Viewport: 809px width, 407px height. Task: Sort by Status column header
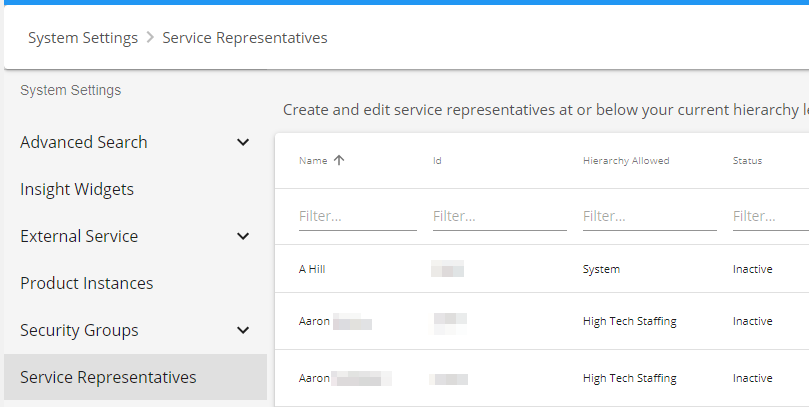coord(747,160)
